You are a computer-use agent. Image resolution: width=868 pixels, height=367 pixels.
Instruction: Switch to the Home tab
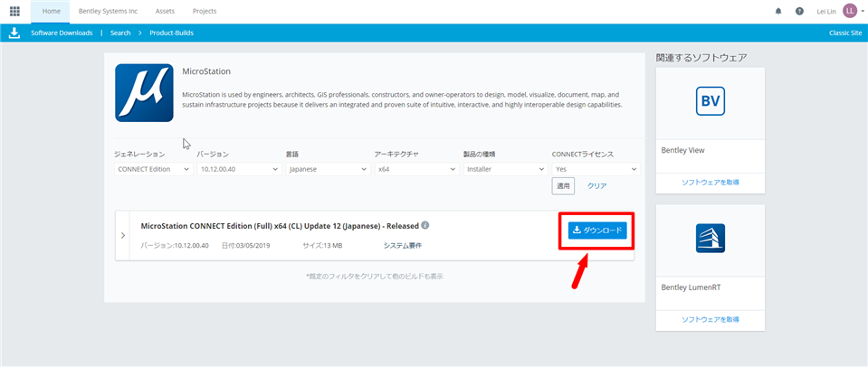click(x=51, y=11)
